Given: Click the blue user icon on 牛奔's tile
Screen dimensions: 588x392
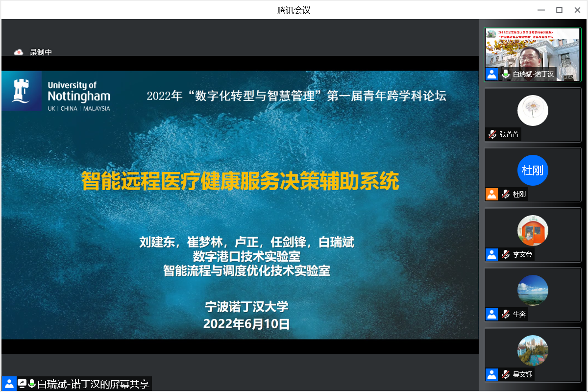Looking at the screenshot, I should tap(491, 314).
